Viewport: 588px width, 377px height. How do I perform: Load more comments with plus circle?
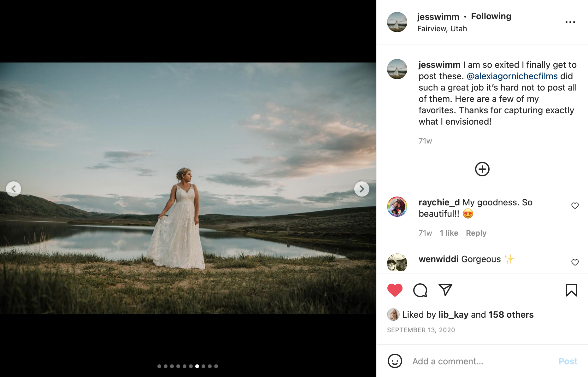click(x=482, y=169)
